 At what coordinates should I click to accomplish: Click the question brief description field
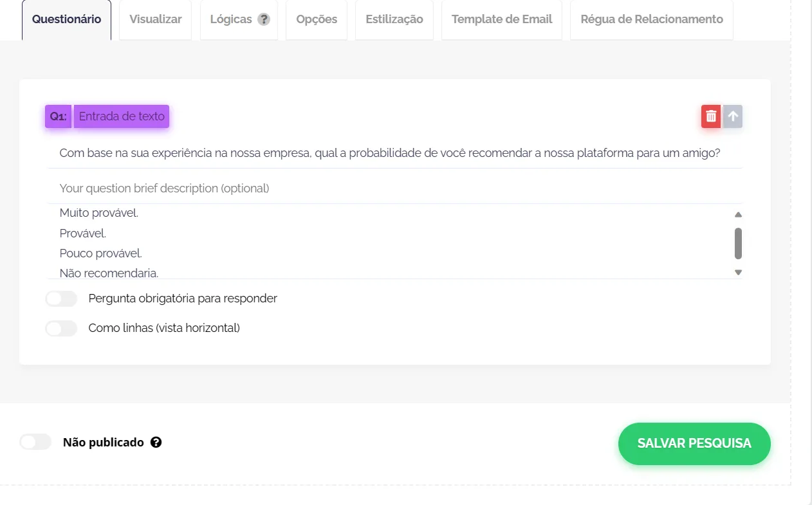(x=394, y=188)
